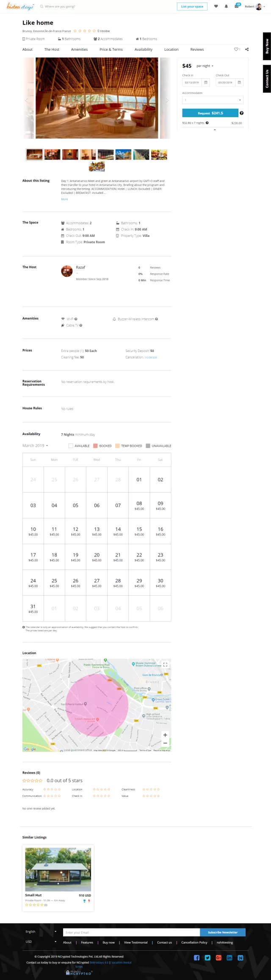Open the Features footer link

[87, 942]
